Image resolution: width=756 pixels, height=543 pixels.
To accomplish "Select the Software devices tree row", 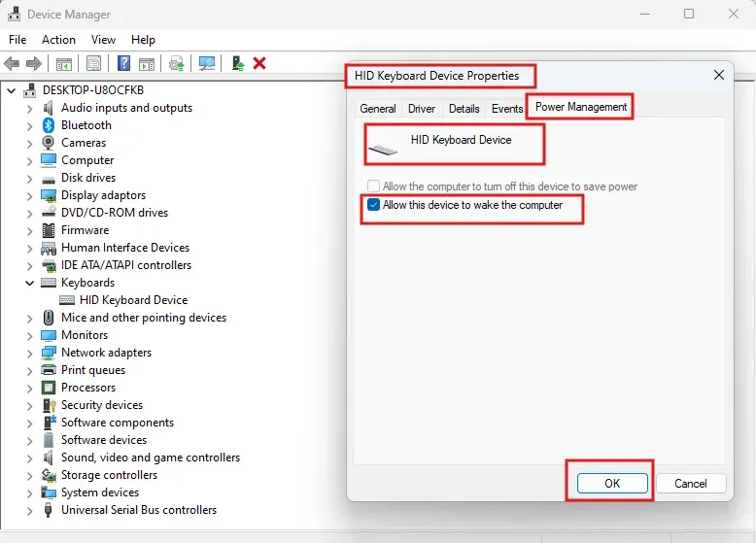I will pos(104,440).
